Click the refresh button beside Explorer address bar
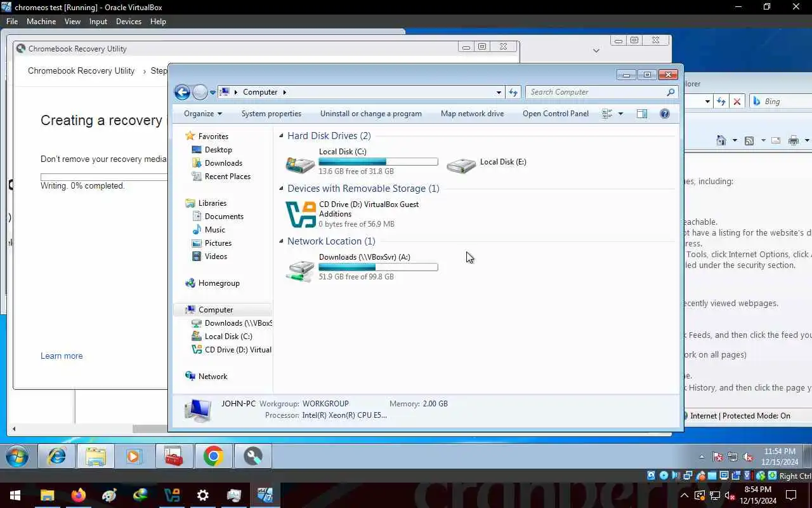812x508 pixels. click(513, 92)
